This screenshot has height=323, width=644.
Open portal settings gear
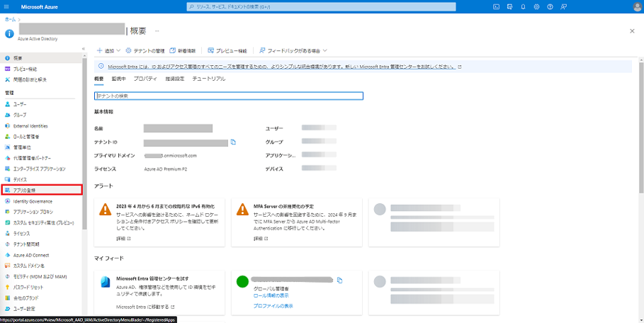click(x=536, y=7)
